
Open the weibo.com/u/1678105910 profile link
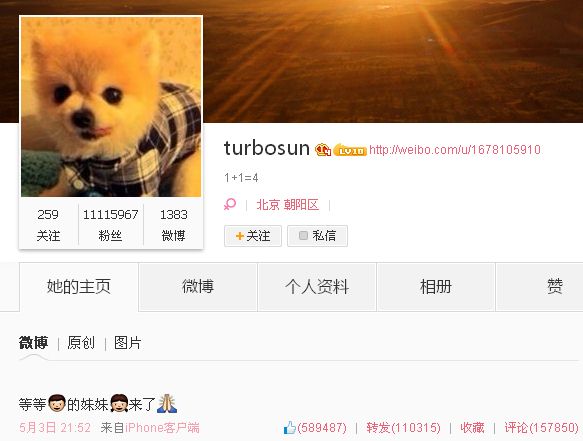click(455, 150)
